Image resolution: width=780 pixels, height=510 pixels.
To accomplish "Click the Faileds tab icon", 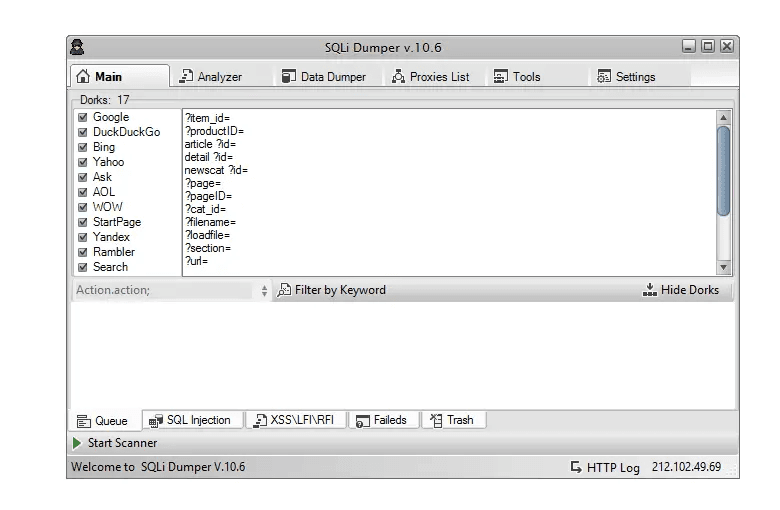I will [363, 420].
